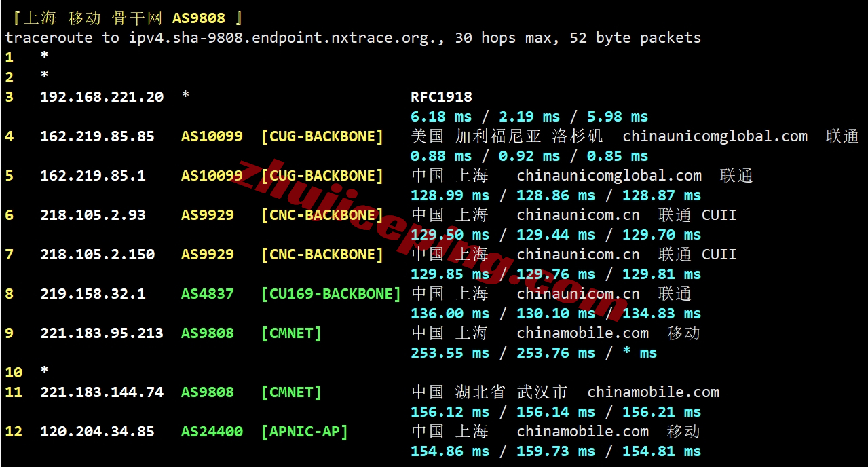Image resolution: width=868 pixels, height=467 pixels.
Task: Click the [APNIC-AP] tag
Action: click(x=305, y=432)
